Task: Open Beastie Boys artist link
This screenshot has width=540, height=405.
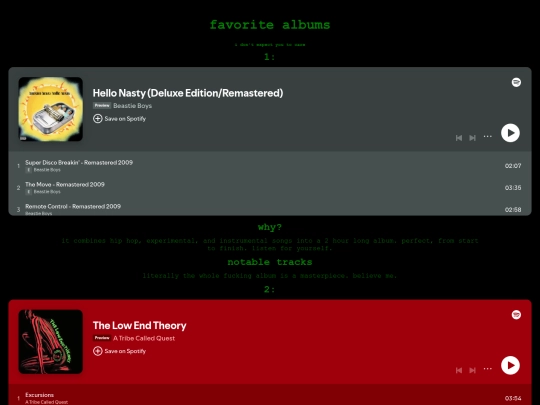Action: coord(133,106)
